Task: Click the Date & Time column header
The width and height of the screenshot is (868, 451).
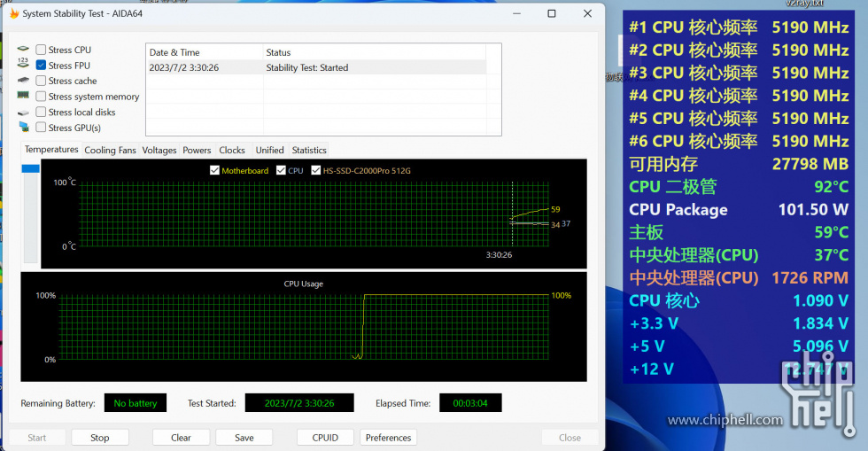Action: point(205,52)
